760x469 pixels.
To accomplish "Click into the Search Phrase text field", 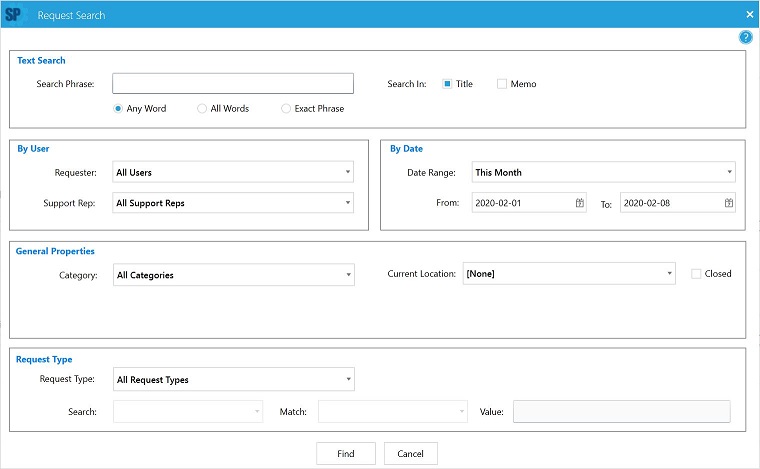I will pos(233,84).
